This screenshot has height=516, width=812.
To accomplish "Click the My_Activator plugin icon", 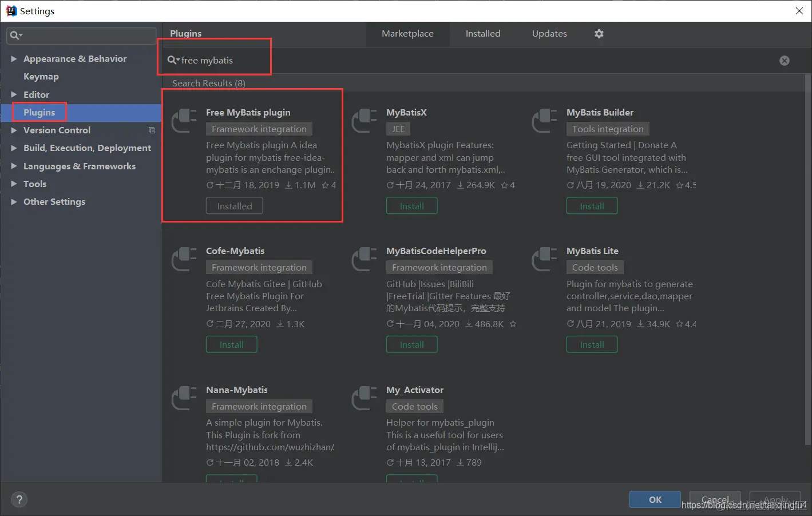I will click(365, 398).
